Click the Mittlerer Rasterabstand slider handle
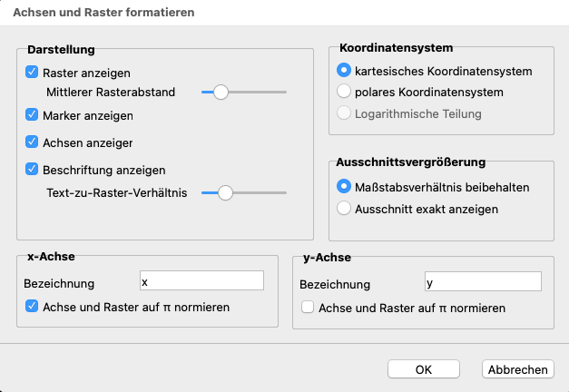This screenshot has height=392, width=569. 219,92
